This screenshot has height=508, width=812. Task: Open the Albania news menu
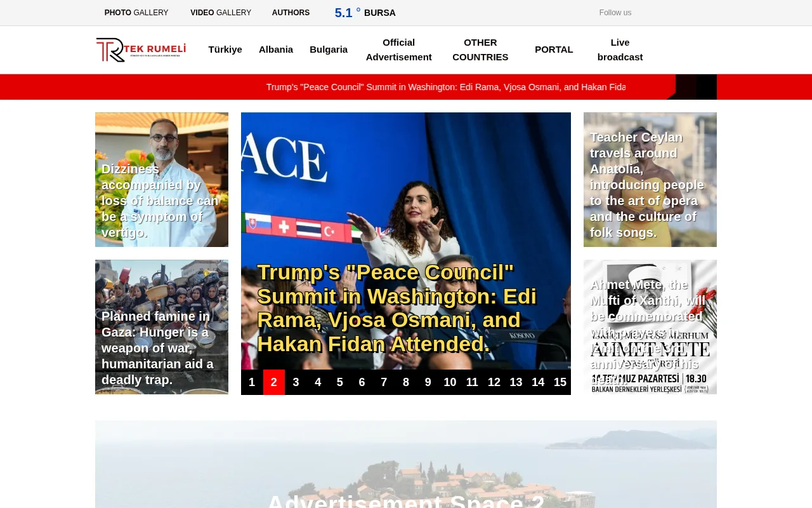tap(276, 50)
